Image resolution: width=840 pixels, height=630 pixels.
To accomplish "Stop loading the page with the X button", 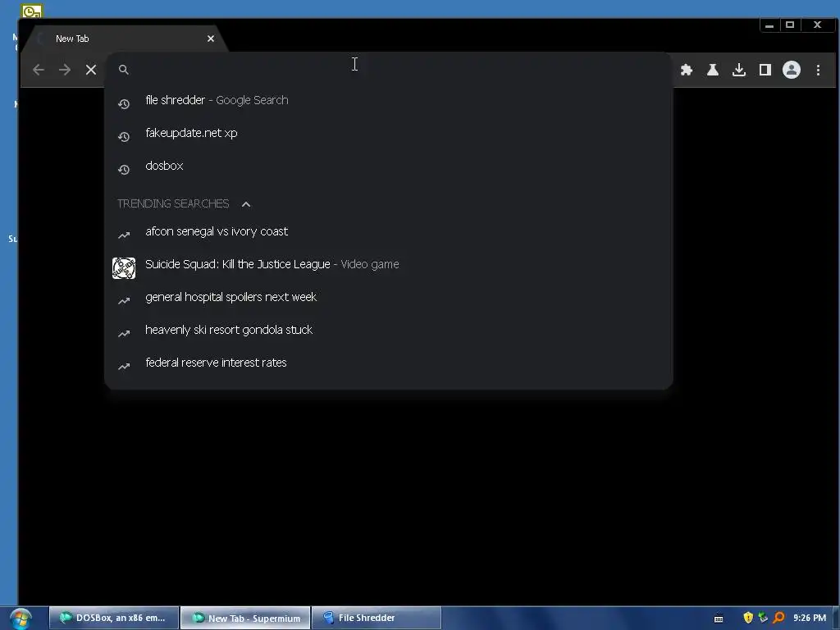I will pos(91,70).
